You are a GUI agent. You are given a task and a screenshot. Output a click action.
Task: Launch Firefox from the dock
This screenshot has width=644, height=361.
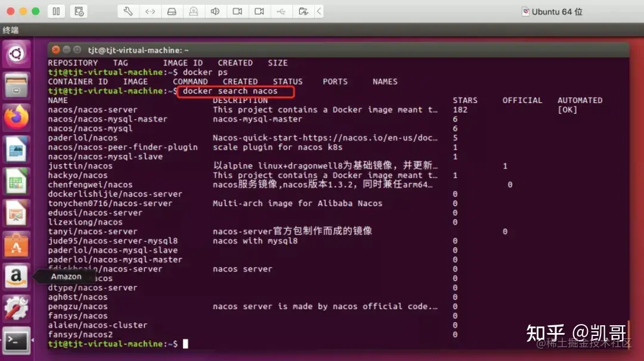[x=16, y=117]
